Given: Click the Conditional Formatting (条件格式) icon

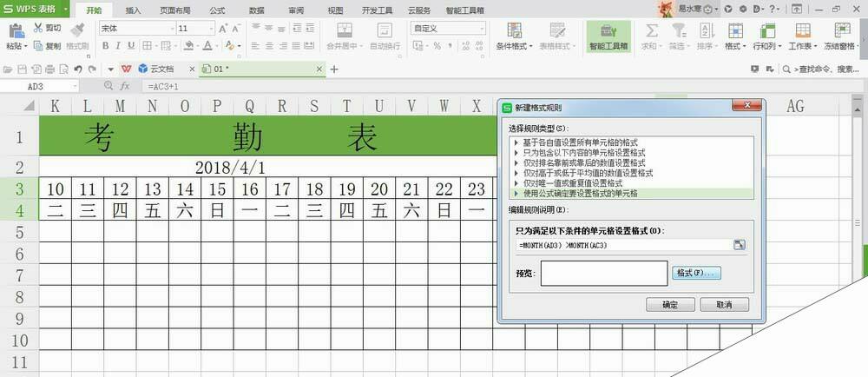Looking at the screenshot, I should coord(514,30).
